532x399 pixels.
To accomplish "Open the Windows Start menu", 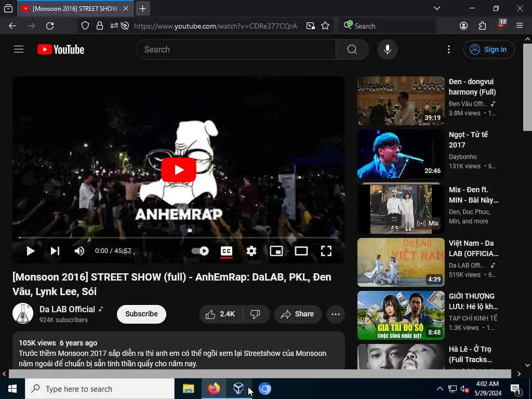I will pos(12,389).
